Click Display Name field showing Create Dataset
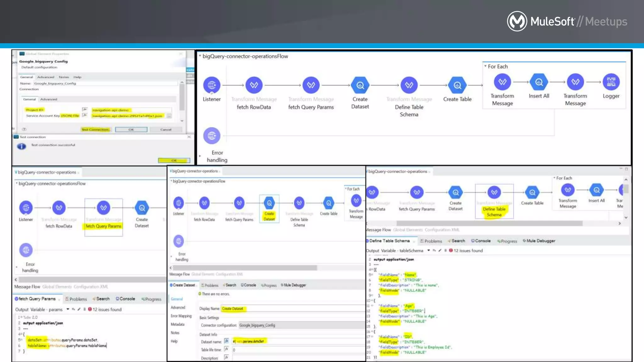This screenshot has width=644, height=362. pyautogui.click(x=292, y=309)
